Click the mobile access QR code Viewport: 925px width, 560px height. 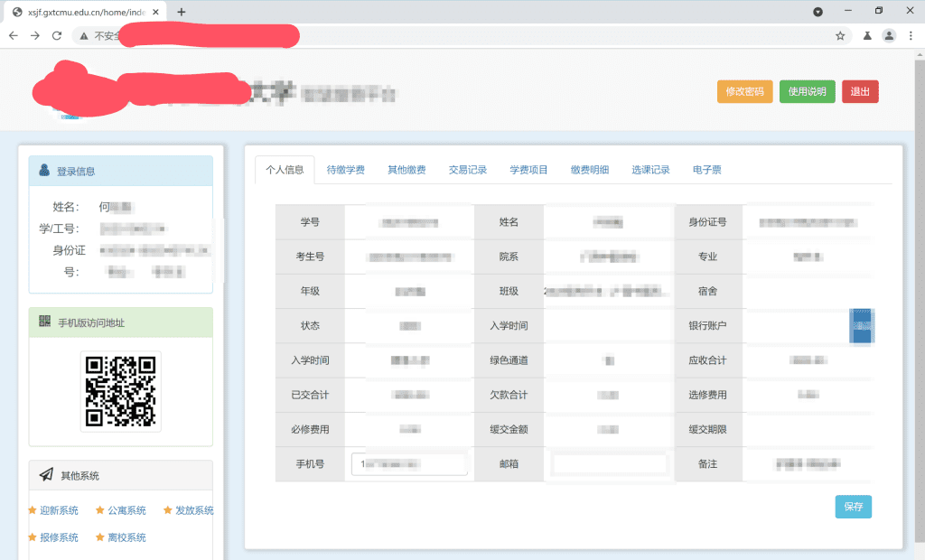(120, 391)
